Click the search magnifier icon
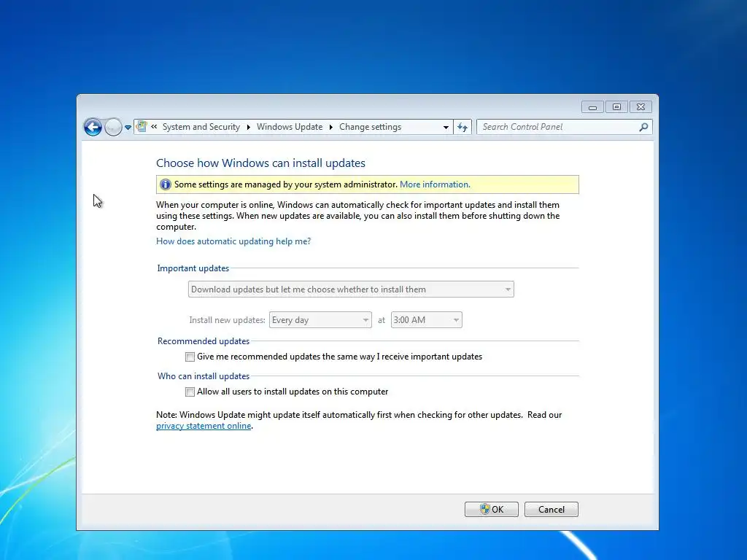Viewport: 747px width, 560px height. (x=643, y=127)
